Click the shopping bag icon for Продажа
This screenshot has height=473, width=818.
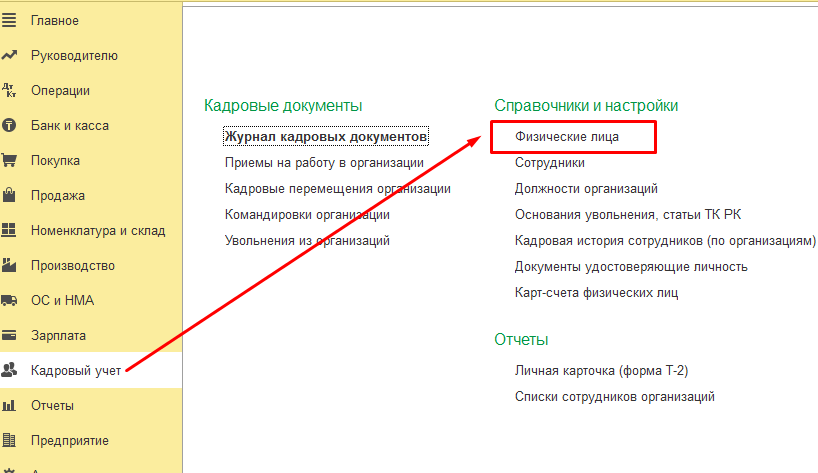(x=10, y=196)
